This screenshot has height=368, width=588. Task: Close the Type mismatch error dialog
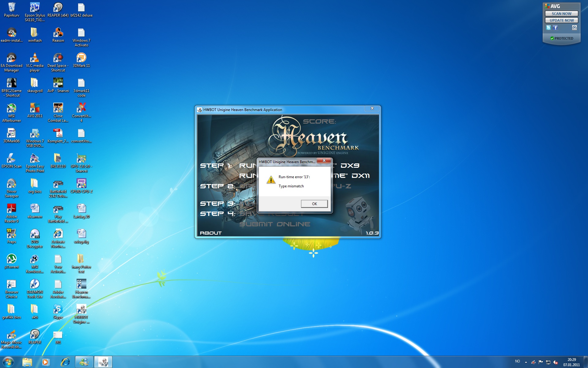324,161
